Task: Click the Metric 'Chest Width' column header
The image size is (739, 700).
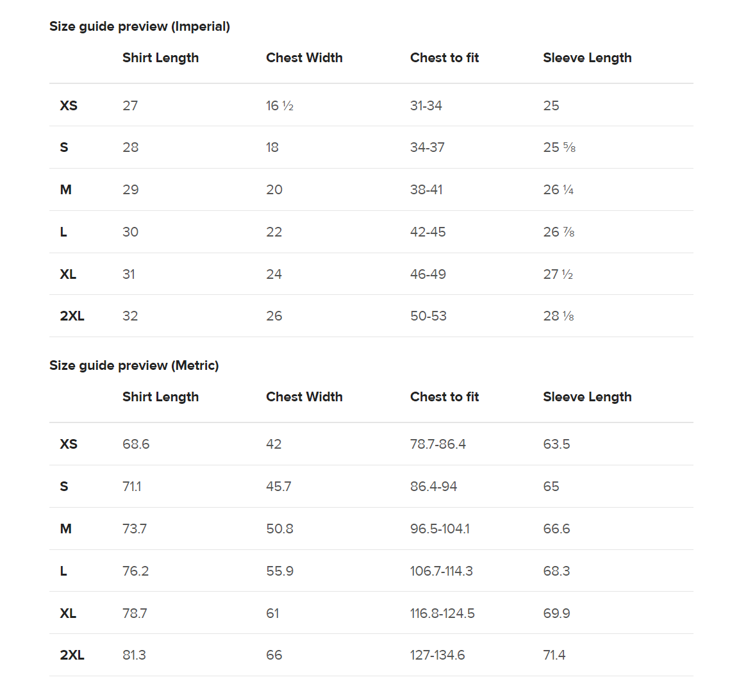Action: (304, 397)
